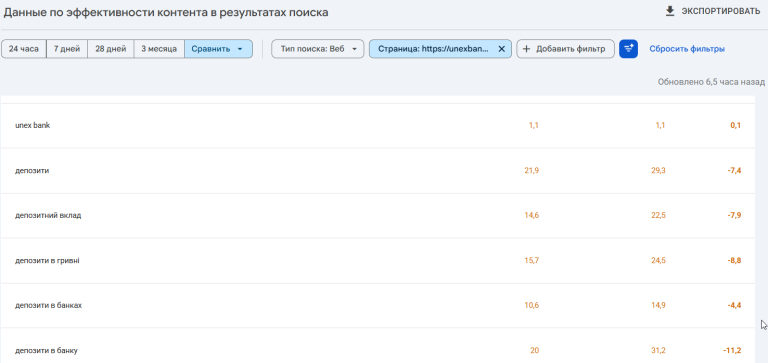768x363 pixels.
Task: Open the Тип поиска: Веб dropdown
Action: (x=318, y=49)
